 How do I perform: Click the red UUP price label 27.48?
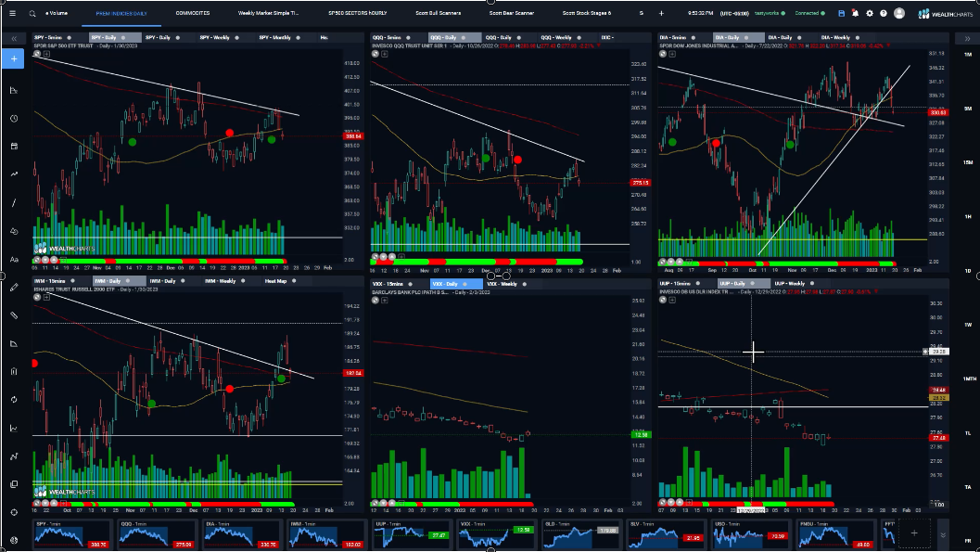939,438
